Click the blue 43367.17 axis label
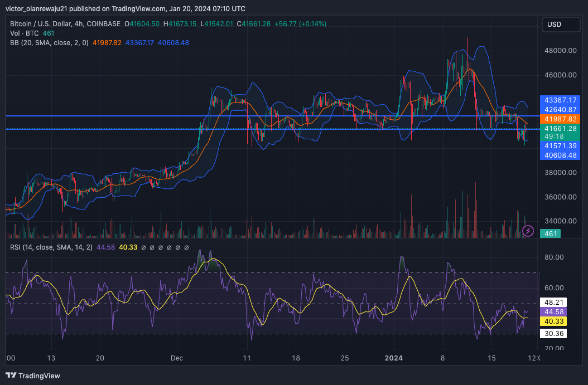 (560, 100)
